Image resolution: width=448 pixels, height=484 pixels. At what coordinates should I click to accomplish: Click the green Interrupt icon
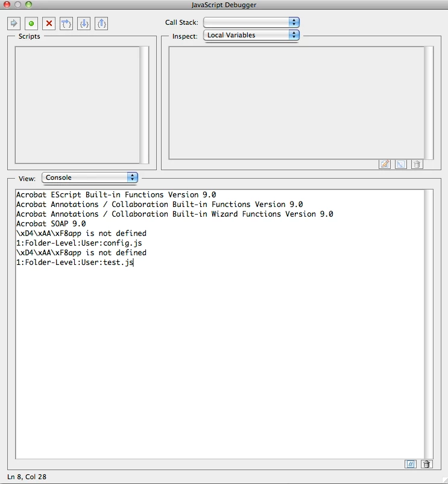point(31,24)
